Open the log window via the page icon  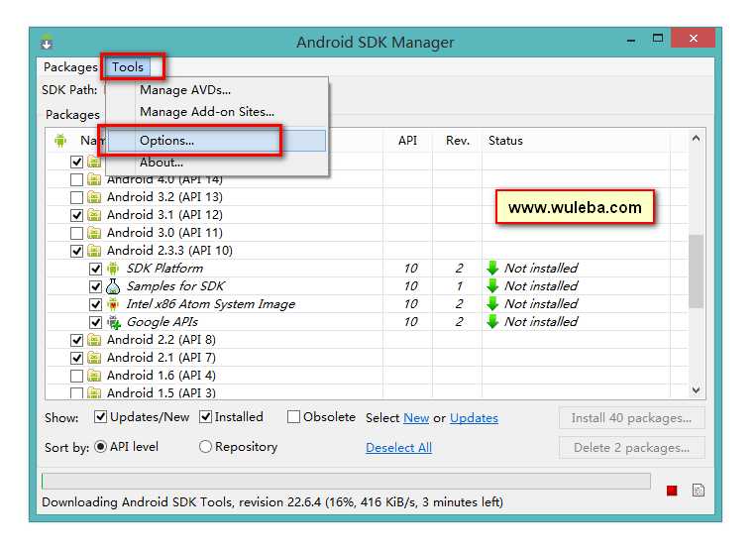point(699,491)
